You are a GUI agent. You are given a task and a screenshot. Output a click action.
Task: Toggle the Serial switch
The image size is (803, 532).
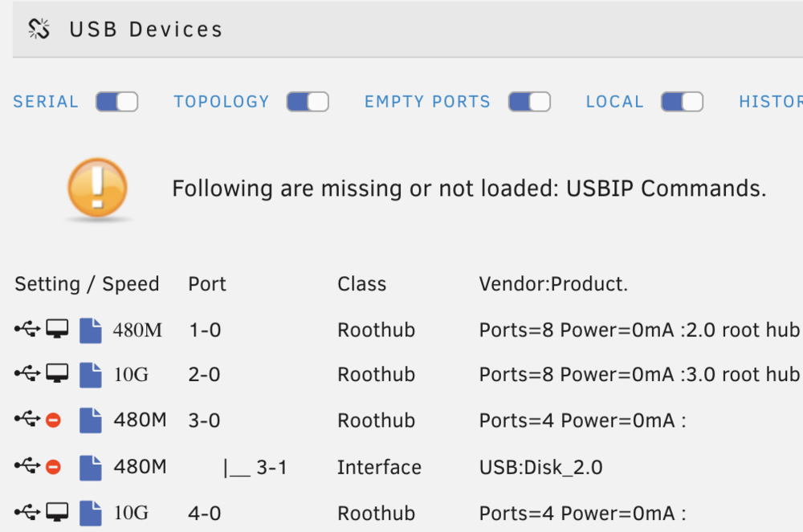116,101
